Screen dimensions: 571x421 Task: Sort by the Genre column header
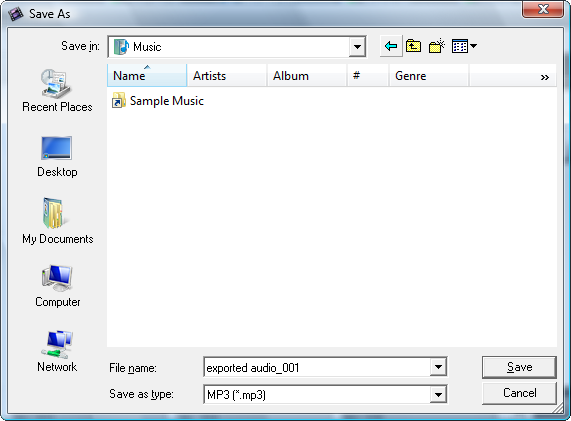pos(429,75)
